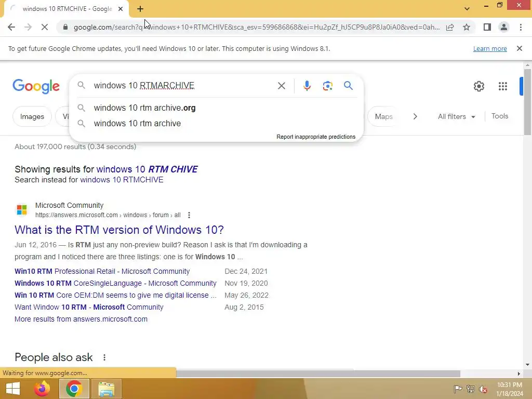532x399 pixels.
Task: Search instead for windows 10 RTMCHIVE
Action: (x=122, y=180)
